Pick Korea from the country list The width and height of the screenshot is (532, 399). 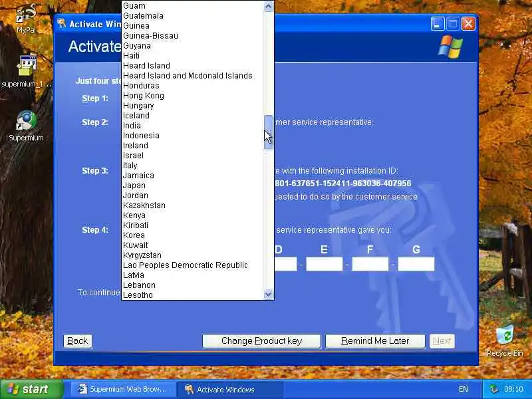point(193,235)
